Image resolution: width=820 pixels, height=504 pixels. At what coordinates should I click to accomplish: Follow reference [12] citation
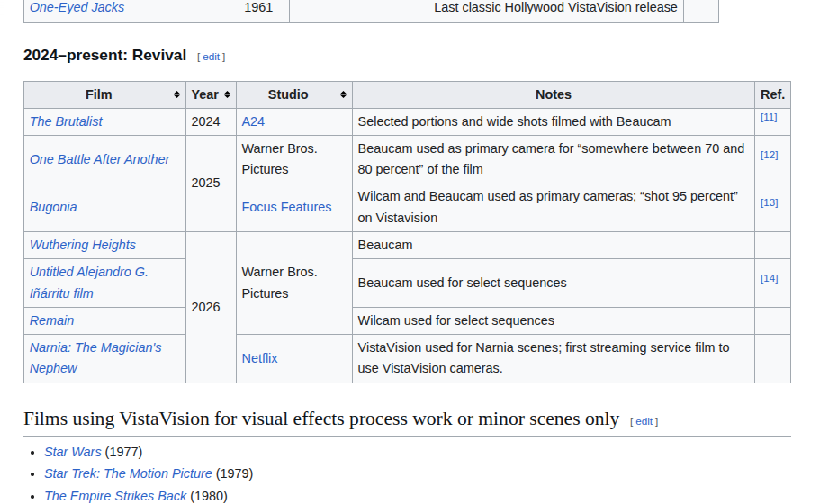[769, 155]
